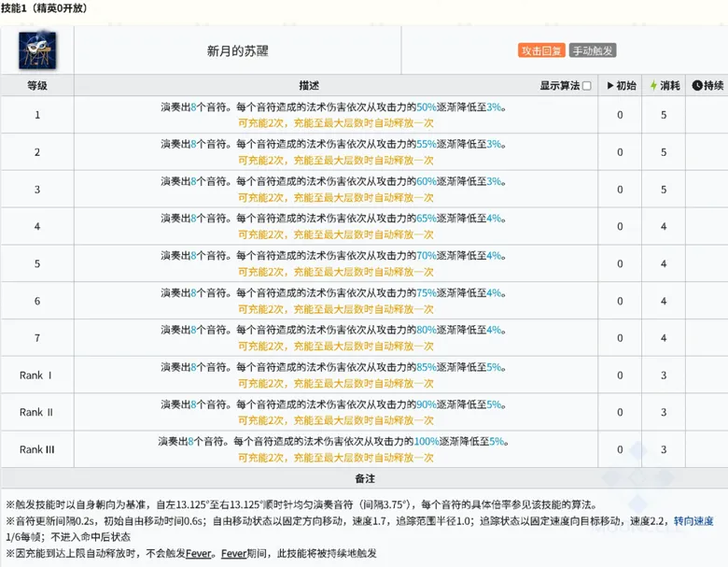Open the 转向速度 link in notes

(693, 521)
